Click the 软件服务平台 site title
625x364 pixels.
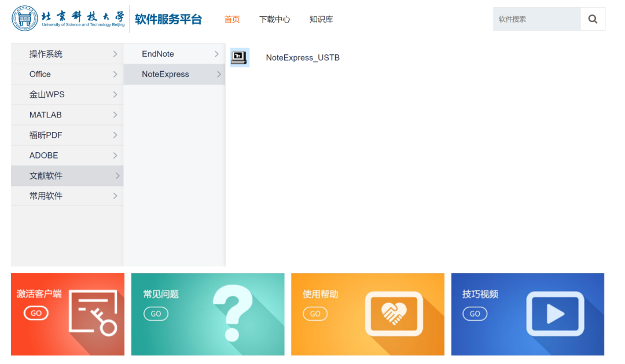[x=168, y=19]
